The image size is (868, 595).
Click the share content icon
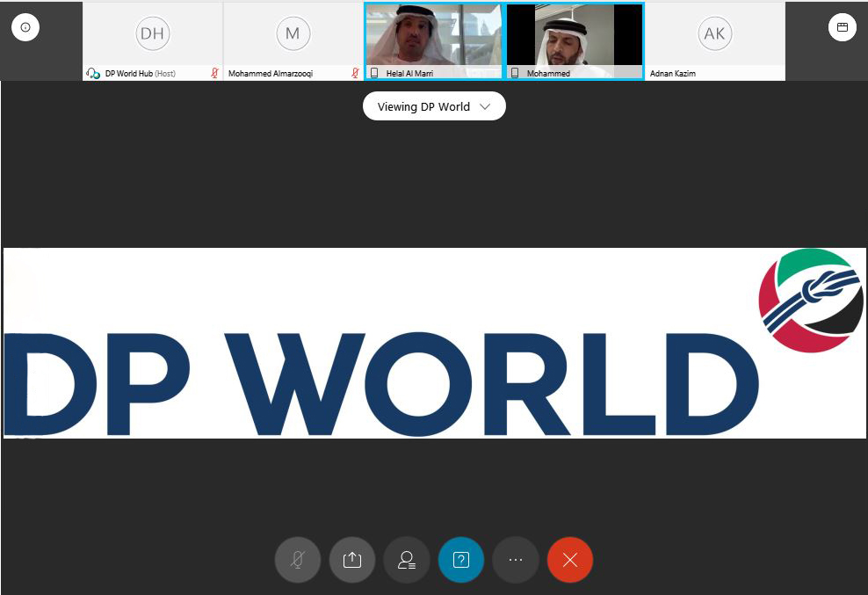[352, 560]
